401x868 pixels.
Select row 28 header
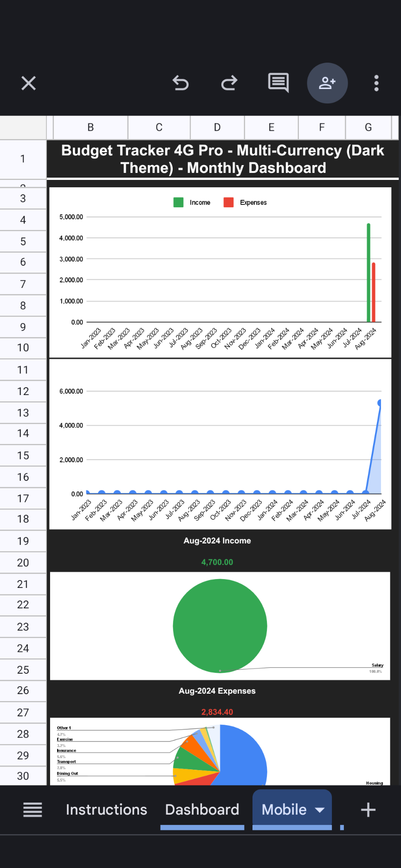pyautogui.click(x=23, y=734)
